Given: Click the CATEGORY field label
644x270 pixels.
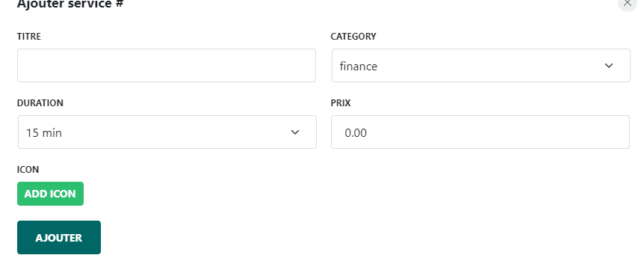Looking at the screenshot, I should pos(353,37).
